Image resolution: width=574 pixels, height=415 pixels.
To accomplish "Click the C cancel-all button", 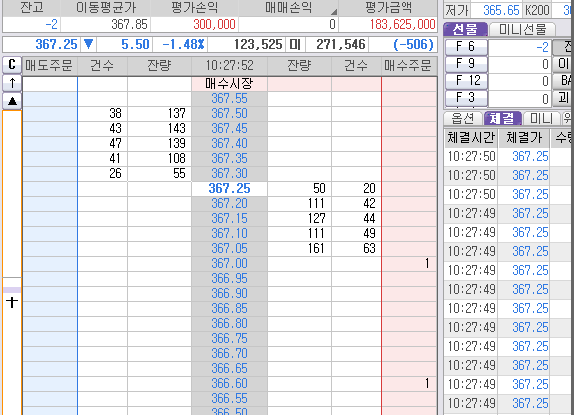I will coord(12,65).
